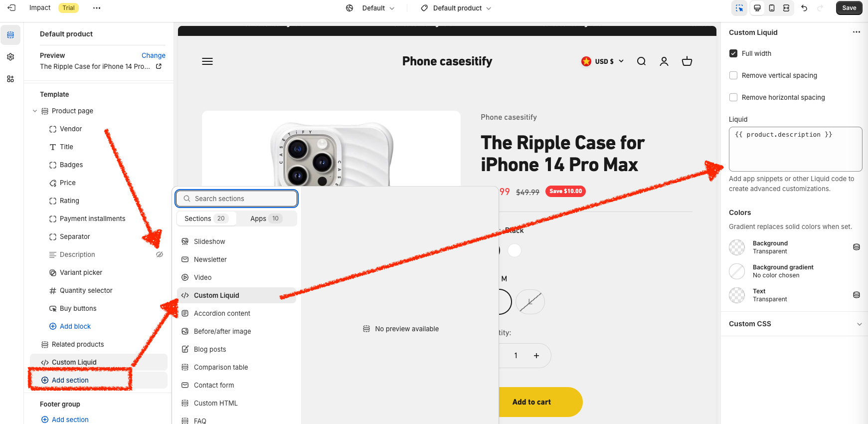868x424 pixels.
Task: Show the hidden Description block
Action: click(x=160, y=254)
